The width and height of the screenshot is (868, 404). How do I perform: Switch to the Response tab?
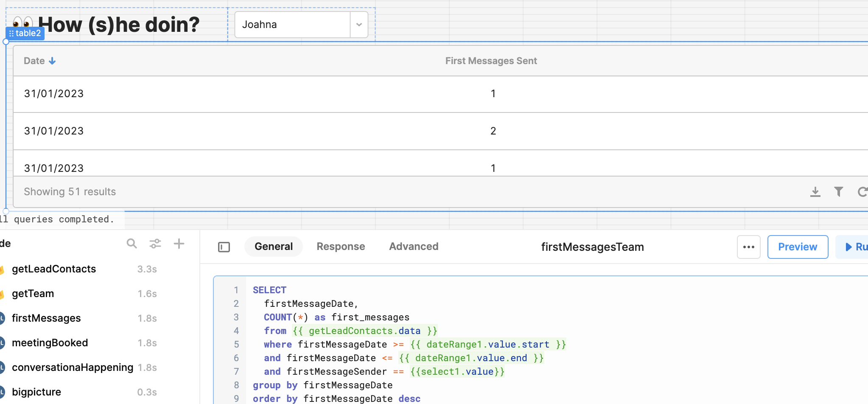click(341, 246)
